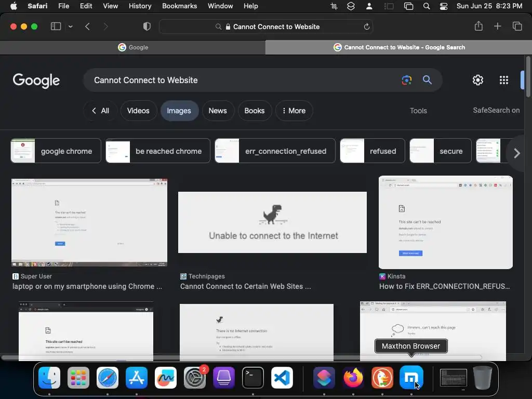
Task: Click the Google logo
Action: pyautogui.click(x=36, y=81)
